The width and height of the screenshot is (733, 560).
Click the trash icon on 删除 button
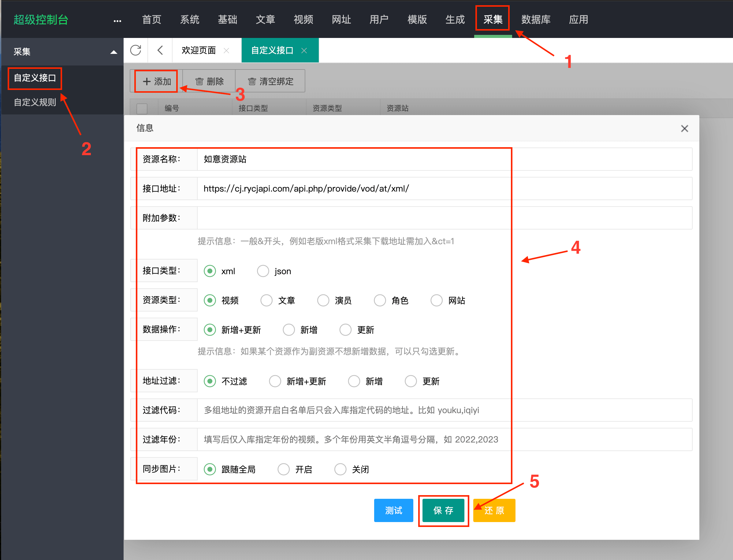point(199,81)
